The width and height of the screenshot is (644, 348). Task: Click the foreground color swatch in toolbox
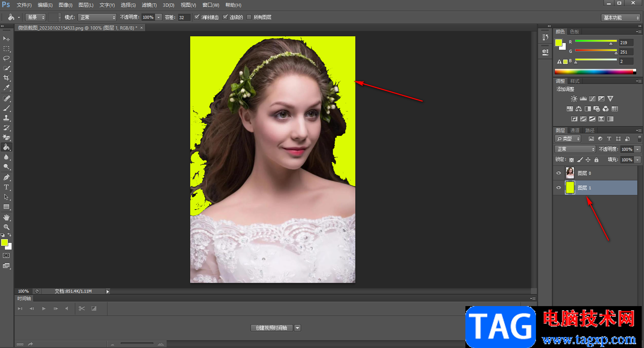click(x=4, y=242)
